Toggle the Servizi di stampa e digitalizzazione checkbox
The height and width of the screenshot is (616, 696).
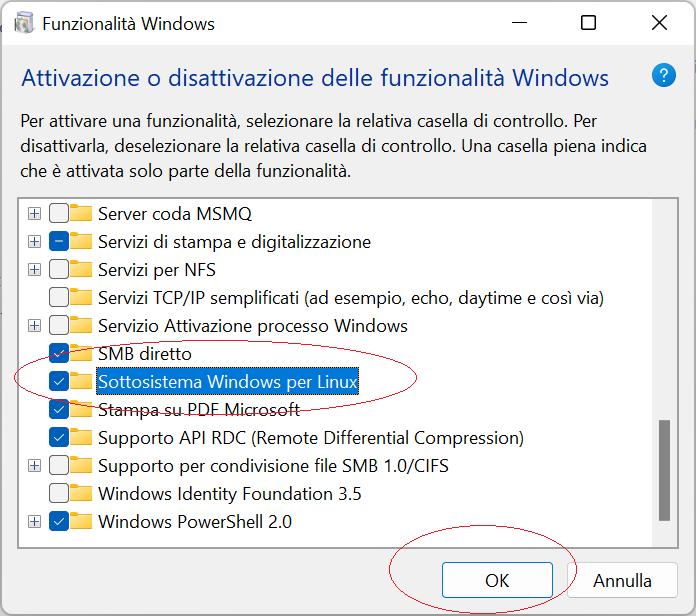pos(59,241)
